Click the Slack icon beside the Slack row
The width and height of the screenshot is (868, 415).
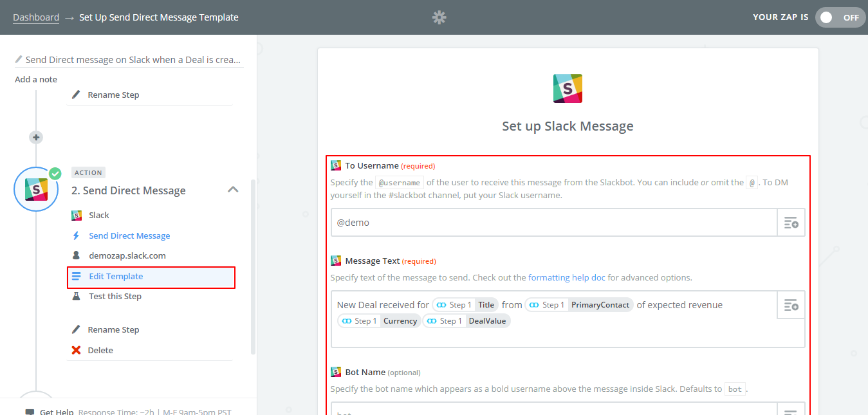point(76,216)
